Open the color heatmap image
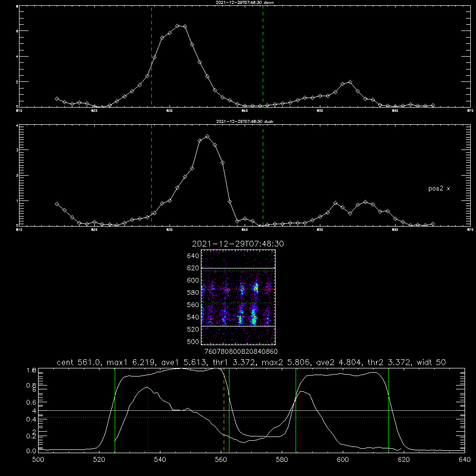 (x=238, y=297)
